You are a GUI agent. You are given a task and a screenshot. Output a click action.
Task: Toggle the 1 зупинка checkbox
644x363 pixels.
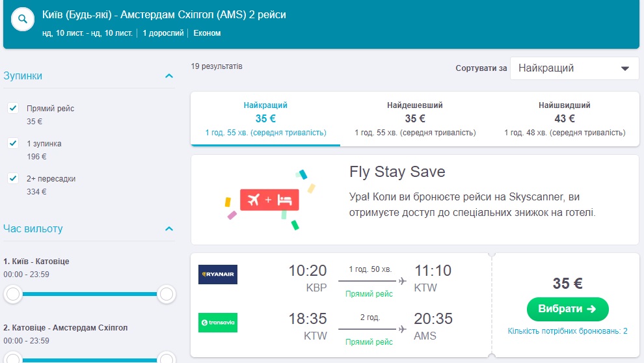click(x=12, y=143)
